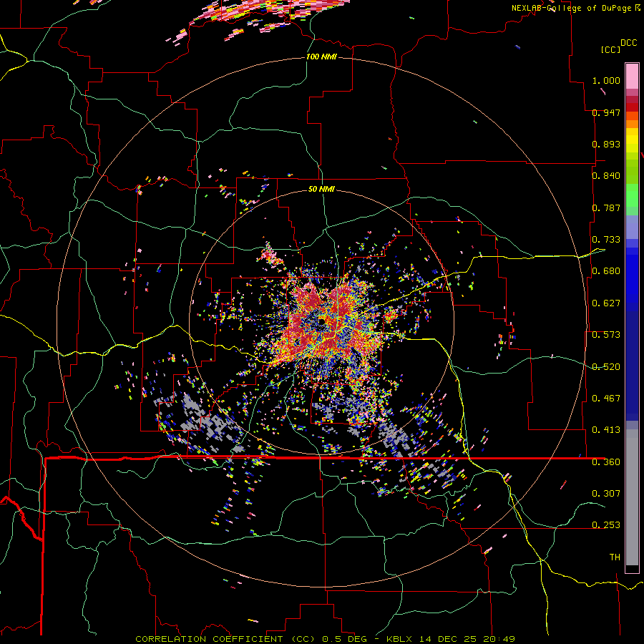Click the 0.467 color scale value
This screenshot has height=644, width=644.
[606, 399]
